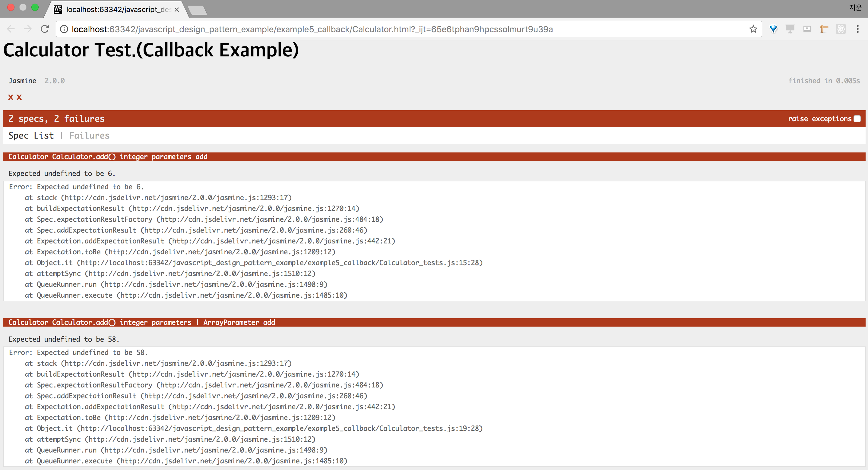Click the 'Calculator Test.(Callback Example)' heading
868x470 pixels.
[151, 50]
